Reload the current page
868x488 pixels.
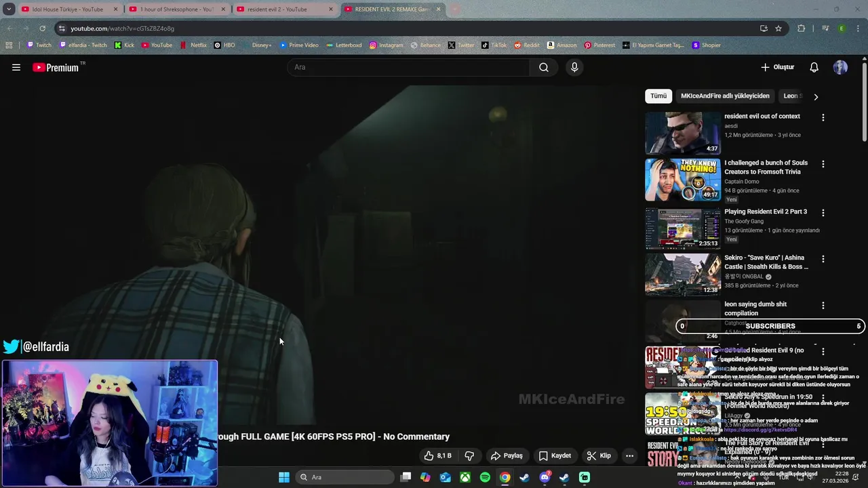coord(42,28)
